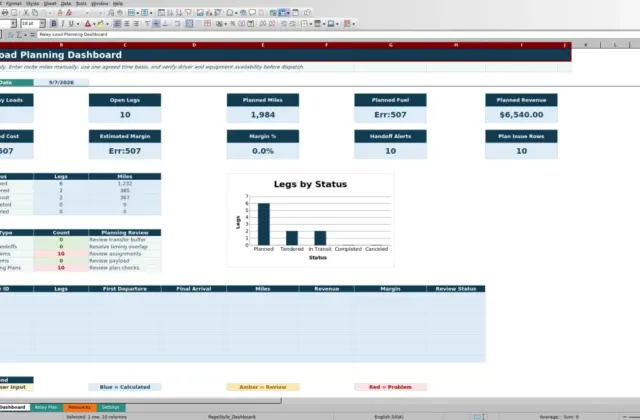This screenshot has width=640, height=420.
Task: Toggle Bold formatting
Action: (53, 24)
